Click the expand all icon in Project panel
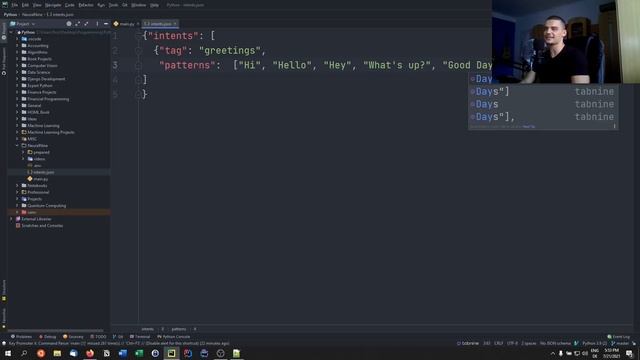 pos(77,24)
